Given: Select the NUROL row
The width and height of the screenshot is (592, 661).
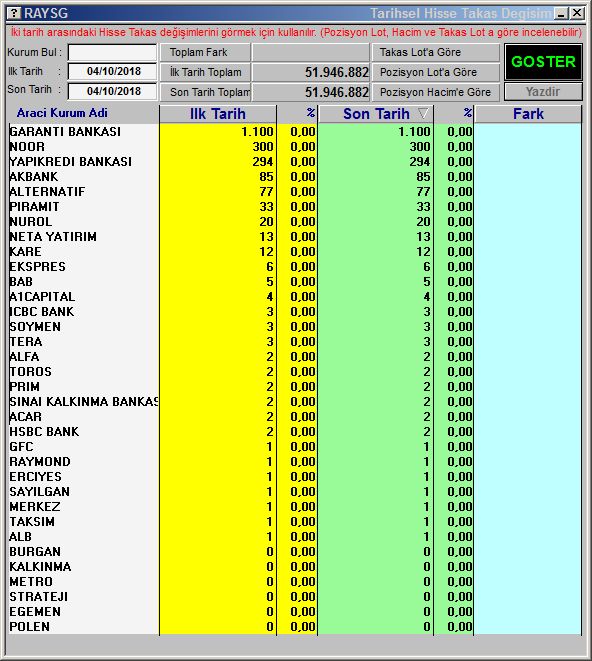Looking at the screenshot, I should 295,222.
